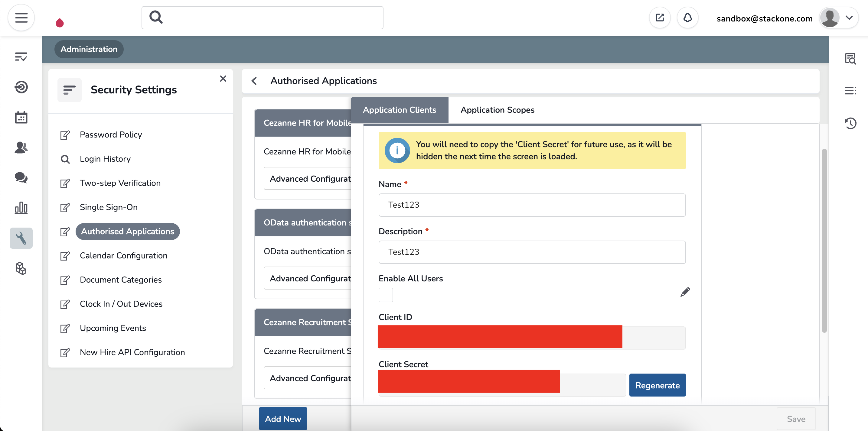Image resolution: width=868 pixels, height=431 pixels.
Task: Click the history clock icon on right panel
Action: coord(851,123)
